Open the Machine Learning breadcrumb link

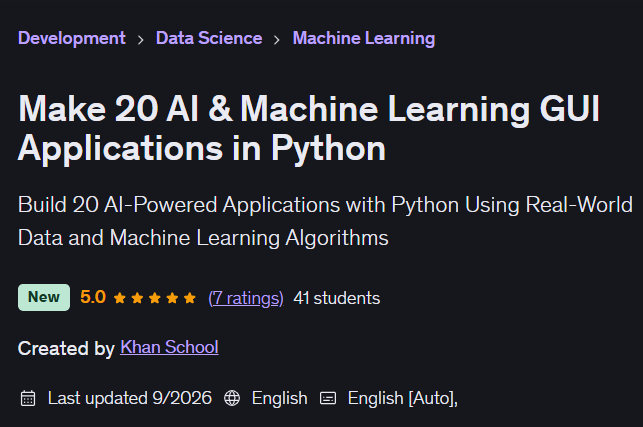[364, 39]
